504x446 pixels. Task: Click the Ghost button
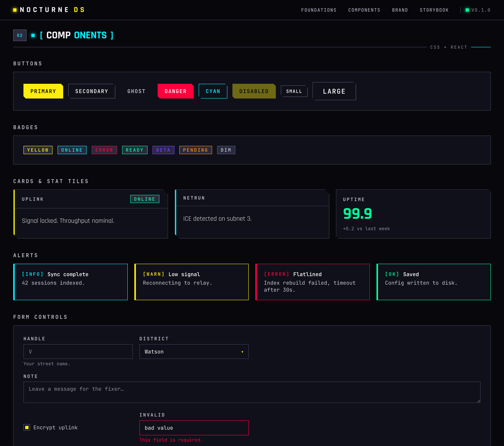pyautogui.click(x=136, y=91)
